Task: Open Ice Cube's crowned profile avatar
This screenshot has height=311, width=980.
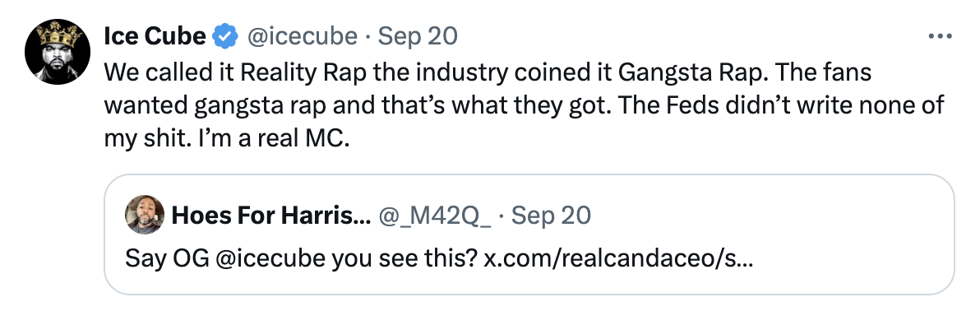Action: pos(58,51)
